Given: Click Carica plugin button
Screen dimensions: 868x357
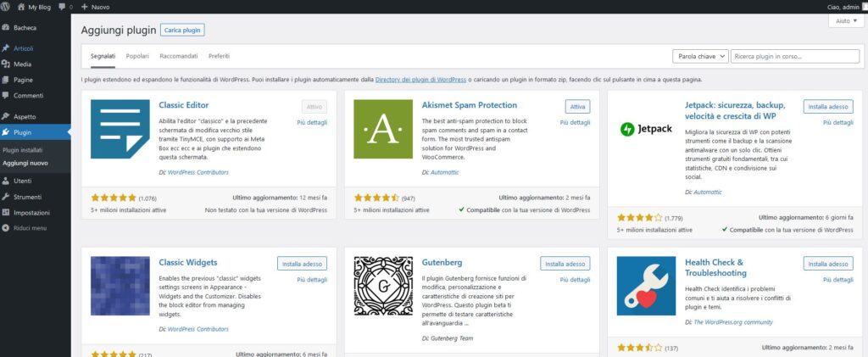Looking at the screenshot, I should tap(182, 31).
